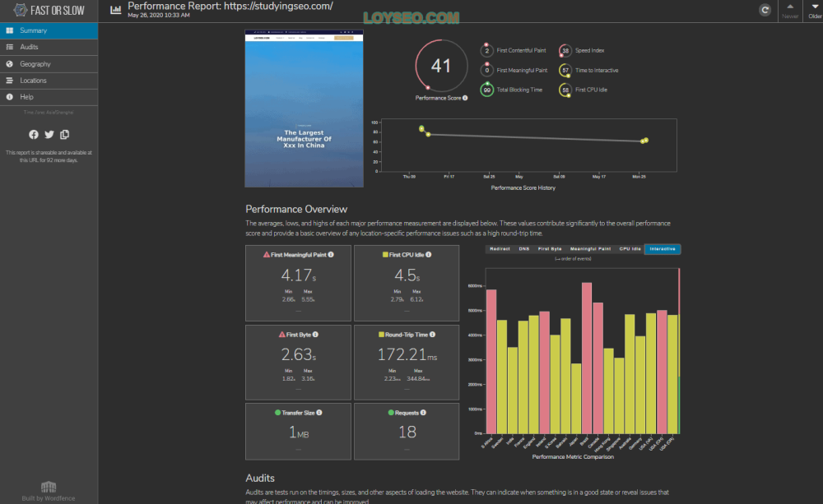
Task: Click the First Byte 2.63s card
Action: pyautogui.click(x=298, y=363)
